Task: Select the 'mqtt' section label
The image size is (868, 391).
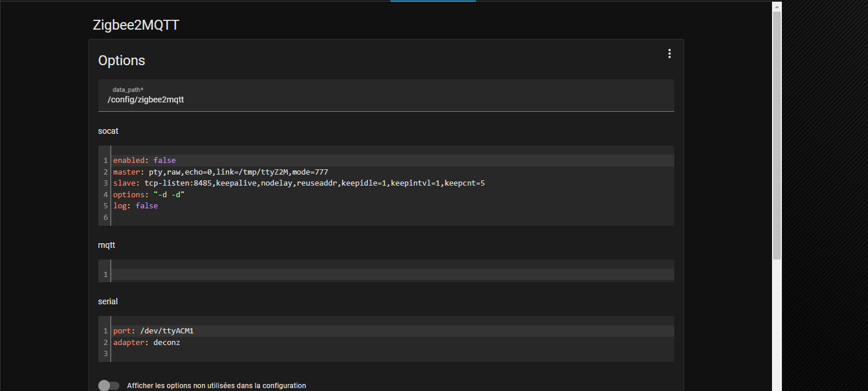Action: (107, 245)
